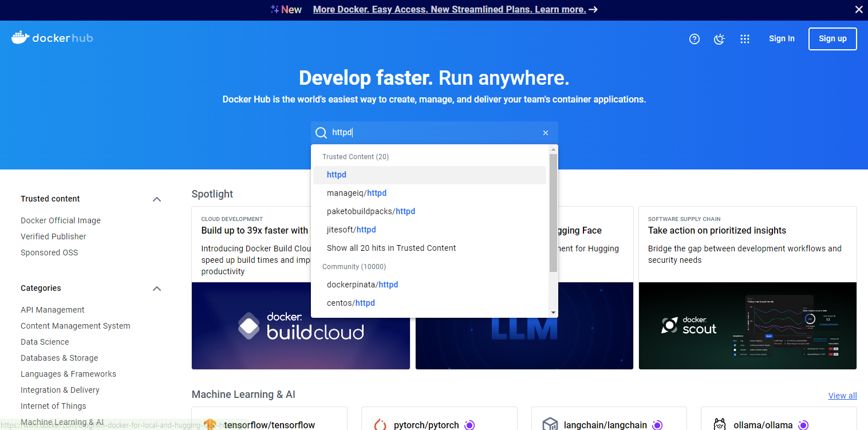868x430 pixels.
Task: Select paketobuildpacks/httpd suggestion
Action: click(429, 212)
